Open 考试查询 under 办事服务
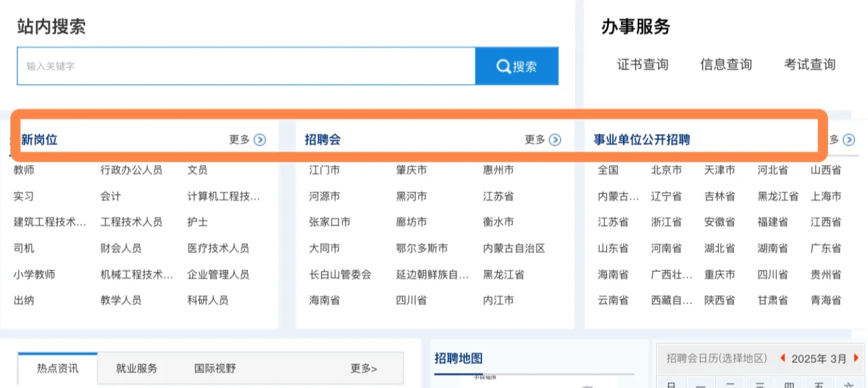This screenshot has height=388, width=868. [x=809, y=65]
